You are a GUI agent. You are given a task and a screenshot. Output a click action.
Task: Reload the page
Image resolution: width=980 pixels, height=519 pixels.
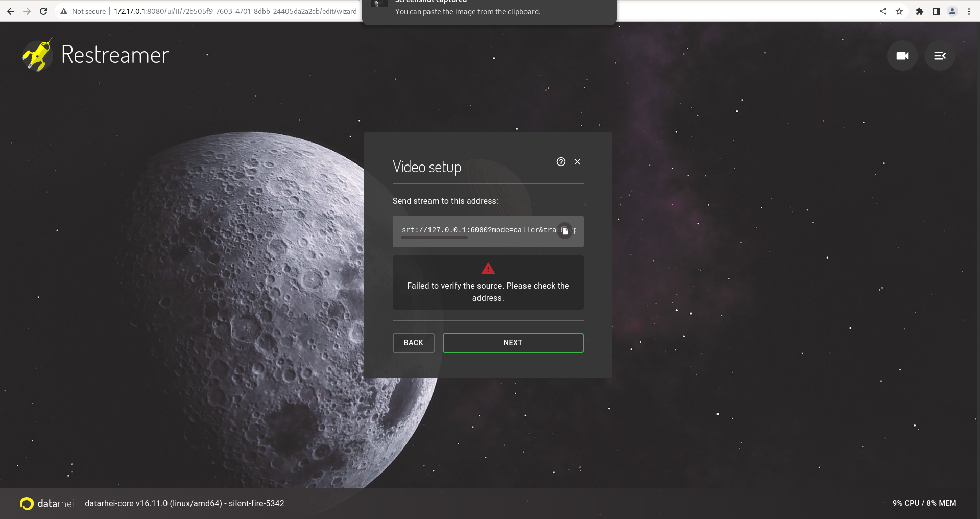tap(43, 11)
